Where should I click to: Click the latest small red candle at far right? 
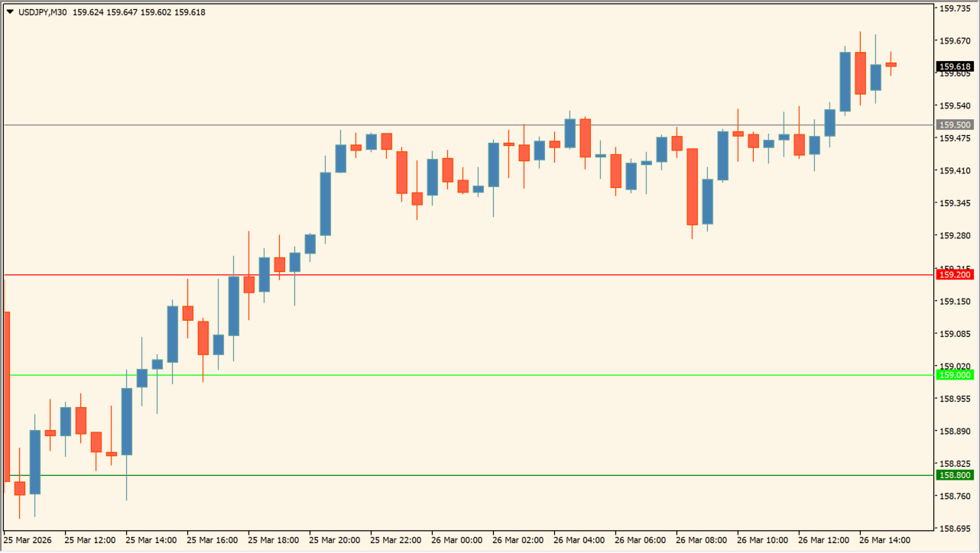pos(891,65)
